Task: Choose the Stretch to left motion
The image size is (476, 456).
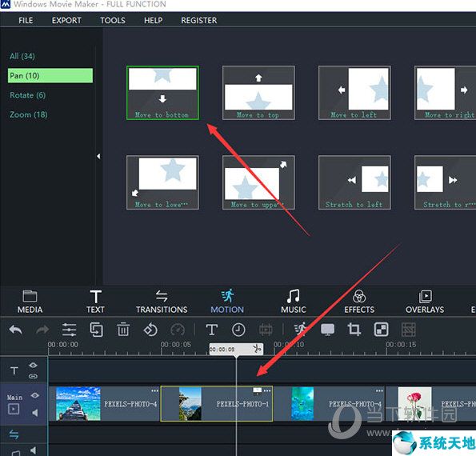Action: [x=354, y=182]
